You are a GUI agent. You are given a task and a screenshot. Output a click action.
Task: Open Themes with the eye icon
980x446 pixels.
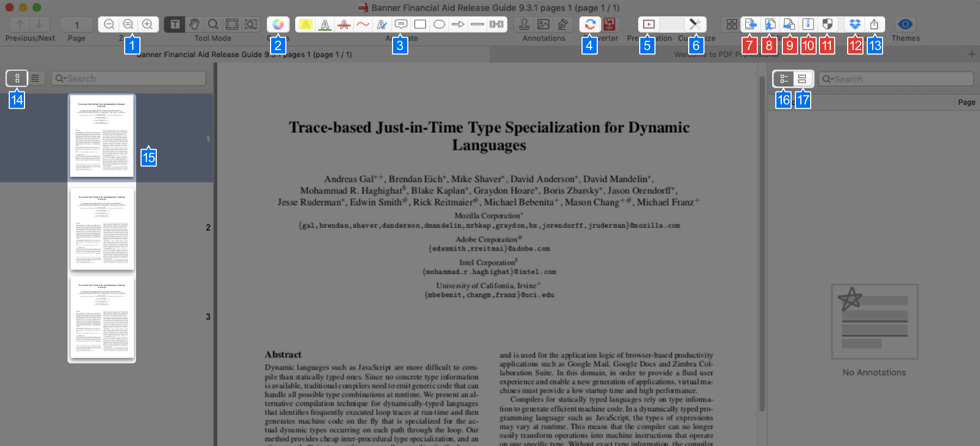[x=905, y=24]
